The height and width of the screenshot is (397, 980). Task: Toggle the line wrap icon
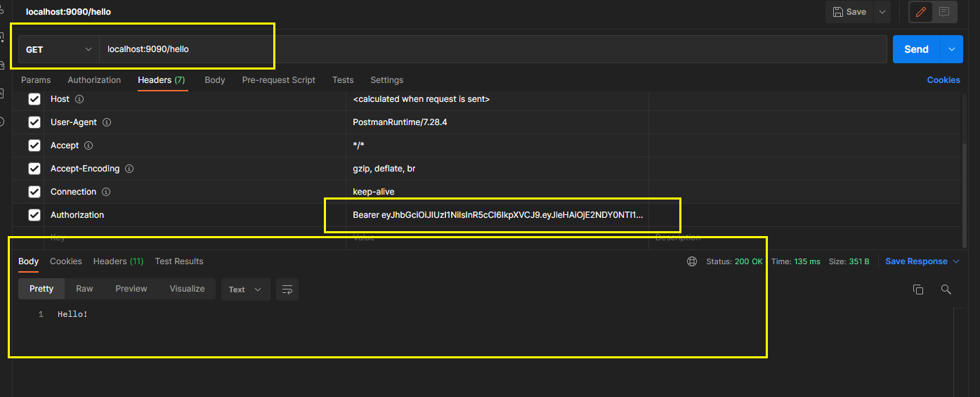pos(287,289)
